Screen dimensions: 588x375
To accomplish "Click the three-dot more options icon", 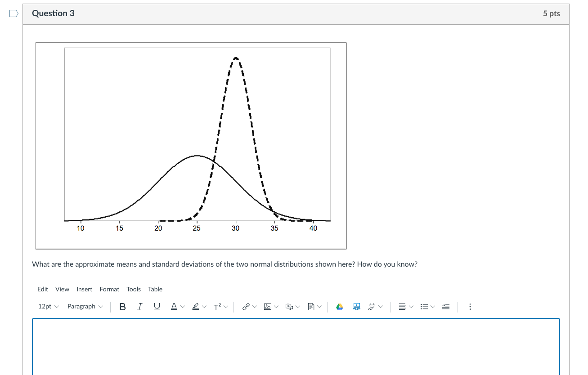I will pos(470,307).
